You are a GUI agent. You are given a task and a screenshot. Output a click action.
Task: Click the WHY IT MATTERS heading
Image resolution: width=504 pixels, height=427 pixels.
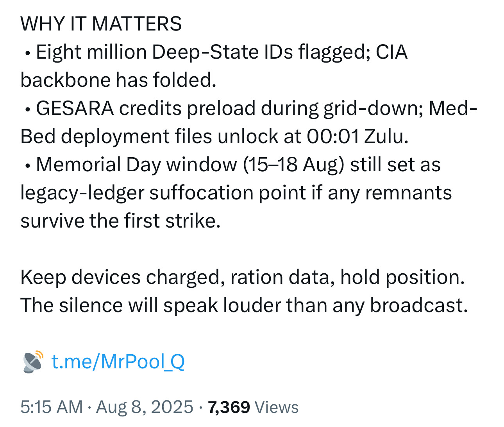coord(101,23)
